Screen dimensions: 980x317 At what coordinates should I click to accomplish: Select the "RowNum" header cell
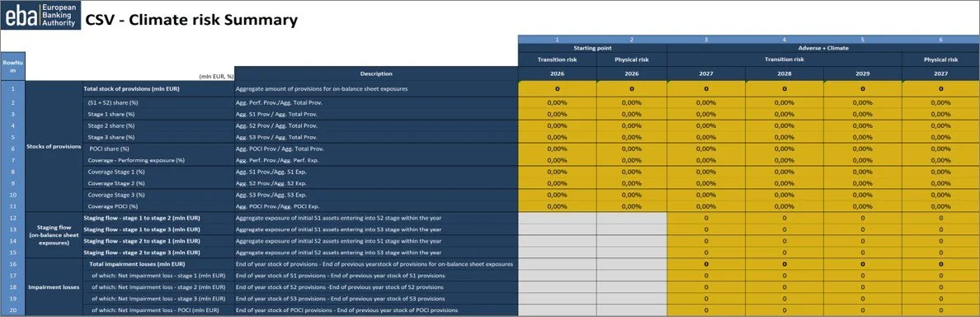click(12, 66)
